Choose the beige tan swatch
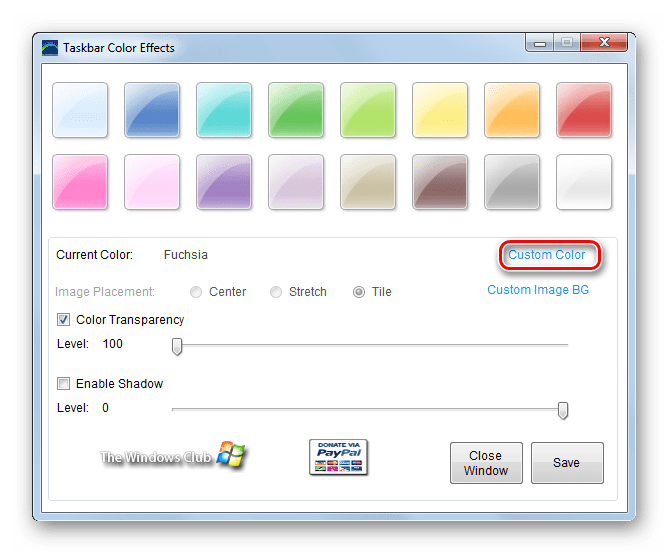The width and height of the screenshot is (669, 554). [x=368, y=182]
